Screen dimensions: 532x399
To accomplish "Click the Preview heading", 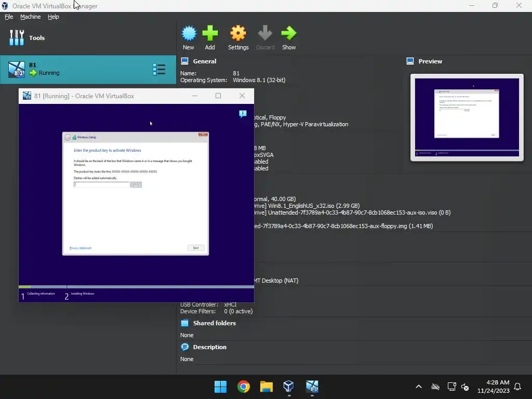I will pyautogui.click(x=430, y=61).
